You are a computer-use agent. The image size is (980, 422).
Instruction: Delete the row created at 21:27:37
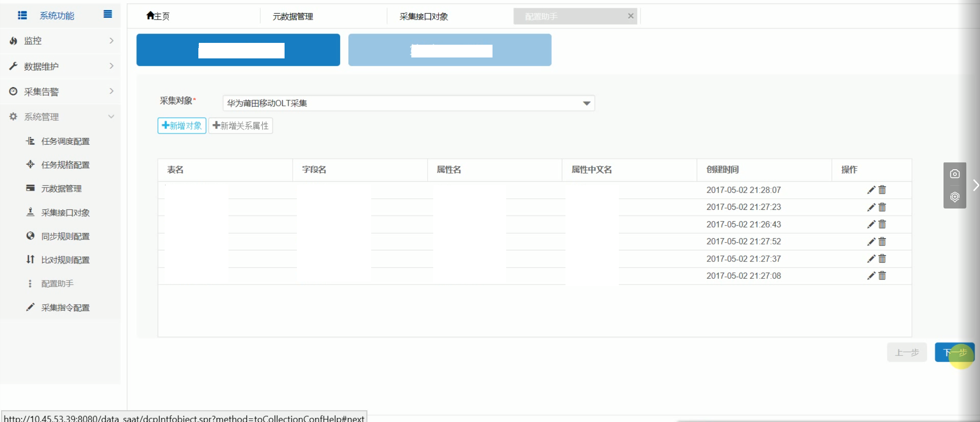[x=882, y=259]
